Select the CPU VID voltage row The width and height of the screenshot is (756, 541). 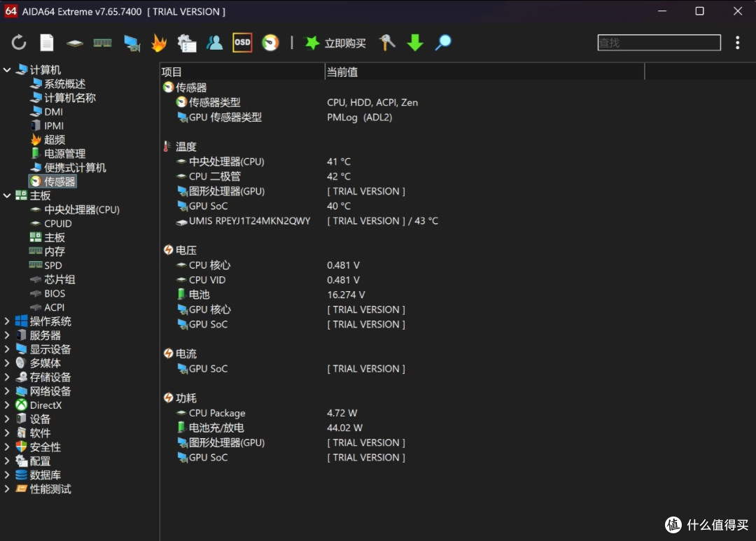(268, 280)
